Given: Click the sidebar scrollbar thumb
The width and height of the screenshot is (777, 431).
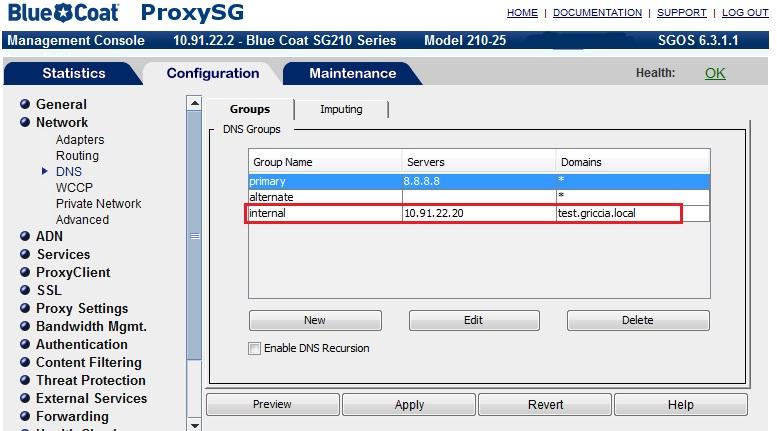Looking at the screenshot, I should click(195, 236).
